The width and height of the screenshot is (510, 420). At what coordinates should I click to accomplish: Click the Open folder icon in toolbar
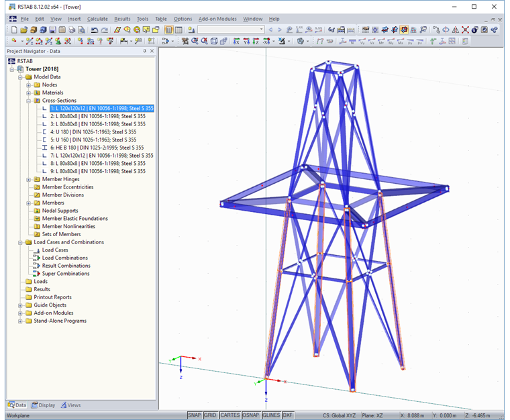pyautogui.click(x=23, y=30)
